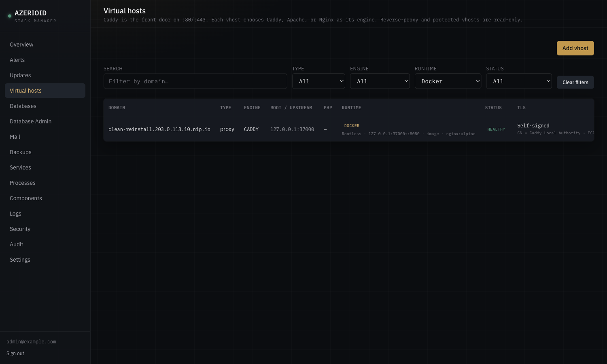Expand the Status filter dropdown
The height and width of the screenshot is (364, 607).
519,81
